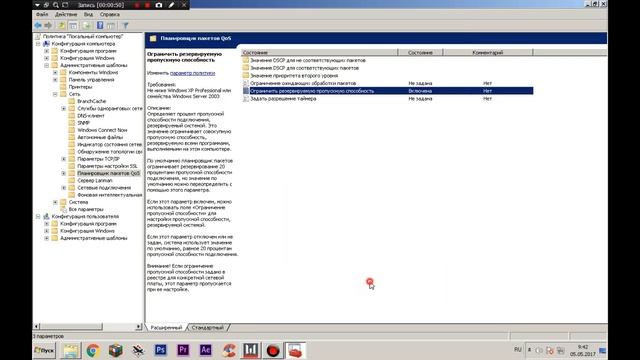The height and width of the screenshot is (360, 640).
Task: Open the Пуск start button
Action: tap(44, 350)
